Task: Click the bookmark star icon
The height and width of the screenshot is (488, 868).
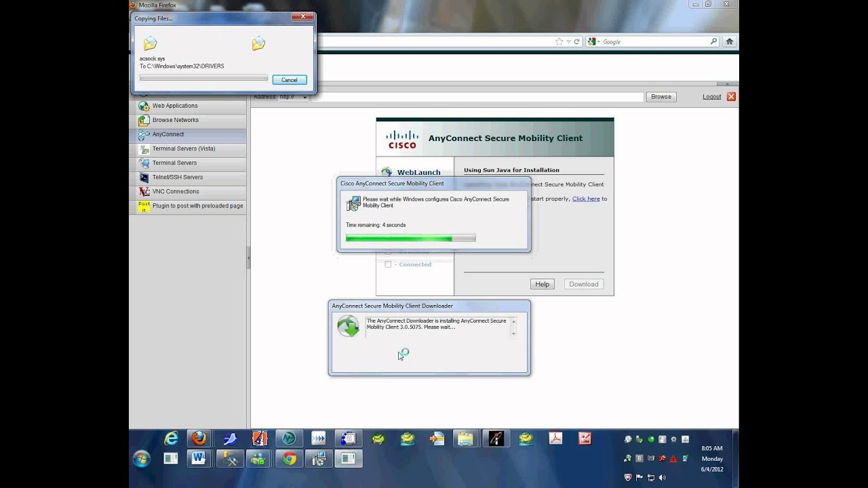Action: tap(559, 41)
